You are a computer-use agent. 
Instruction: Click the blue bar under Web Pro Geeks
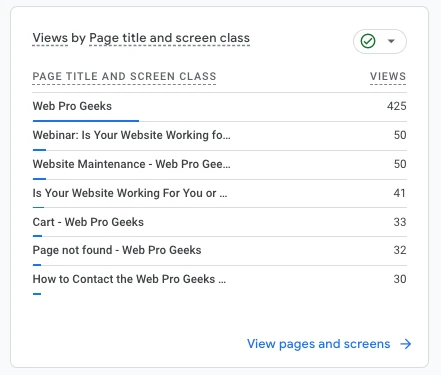[x=86, y=121]
